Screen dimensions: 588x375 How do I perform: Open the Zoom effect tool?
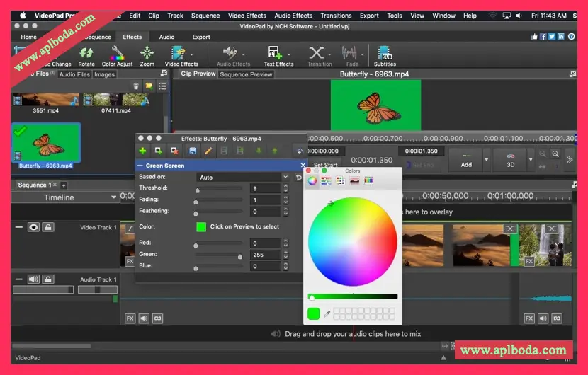pyautogui.click(x=147, y=56)
